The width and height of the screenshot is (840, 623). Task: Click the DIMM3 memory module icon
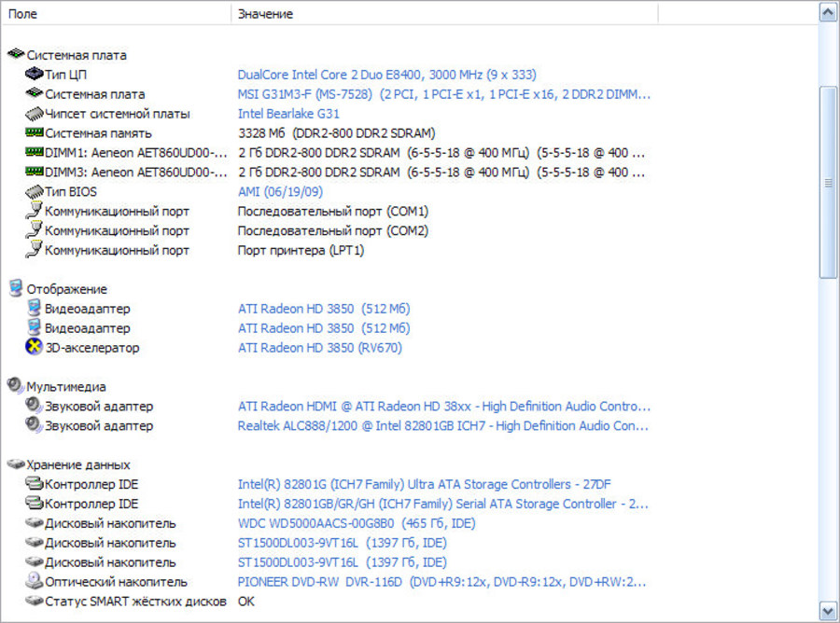click(x=35, y=172)
